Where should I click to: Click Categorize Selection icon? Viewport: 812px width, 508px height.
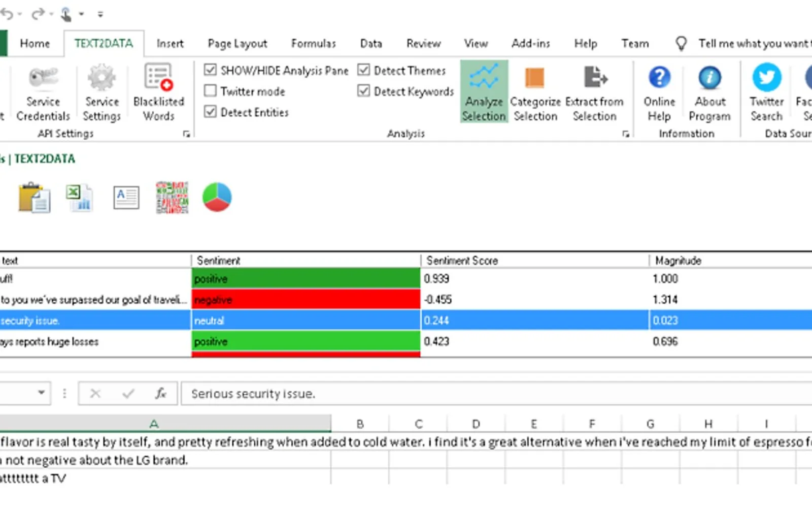click(x=534, y=78)
